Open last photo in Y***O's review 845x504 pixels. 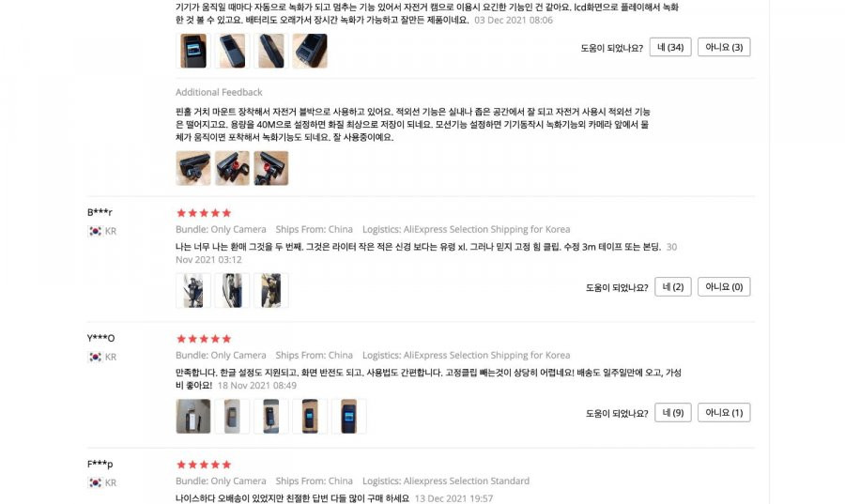tap(348, 416)
